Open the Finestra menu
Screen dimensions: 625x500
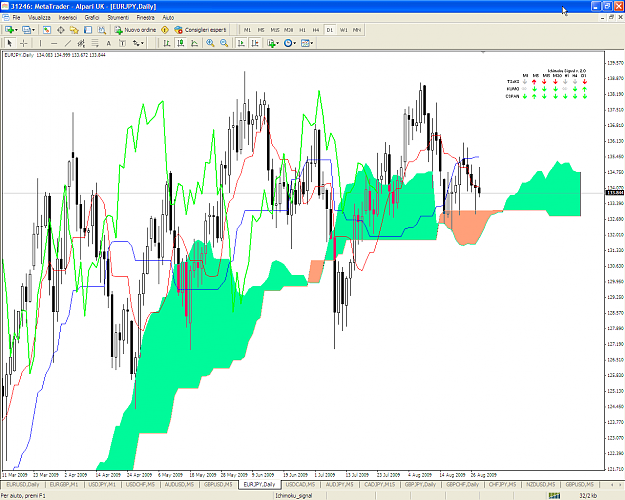point(145,18)
